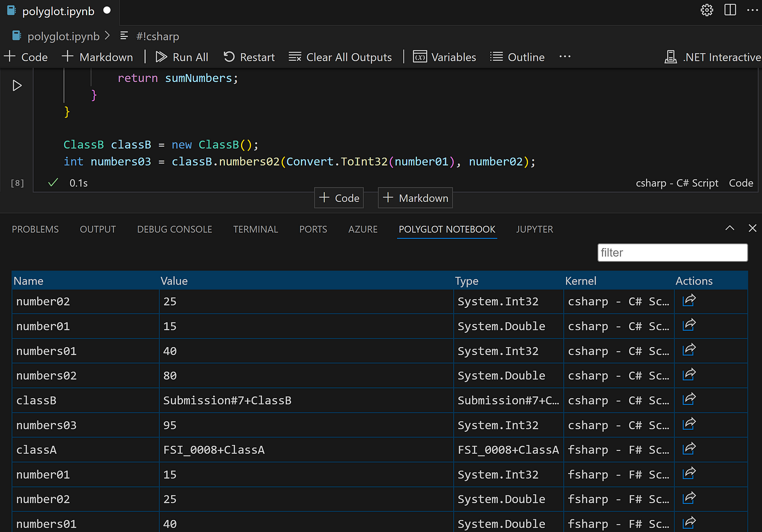The height and width of the screenshot is (532, 762).
Task: Share the numbers03 variable
Action: [x=689, y=424]
